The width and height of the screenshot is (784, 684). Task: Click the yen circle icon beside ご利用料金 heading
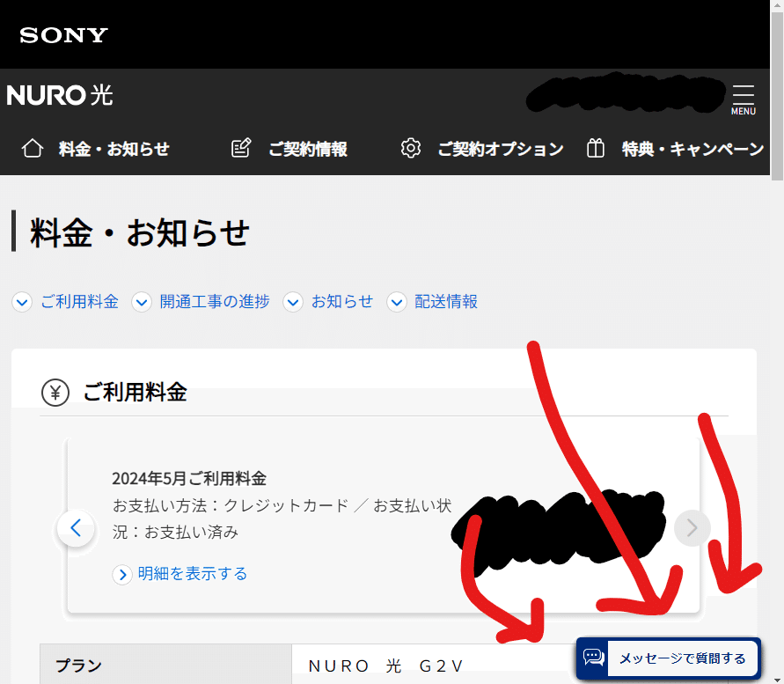(55, 393)
